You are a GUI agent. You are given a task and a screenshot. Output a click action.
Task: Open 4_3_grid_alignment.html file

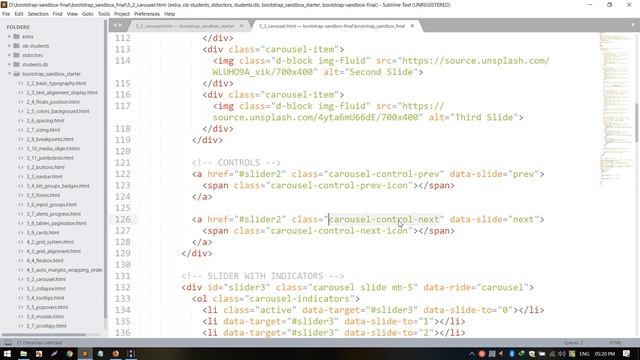[x=53, y=251]
